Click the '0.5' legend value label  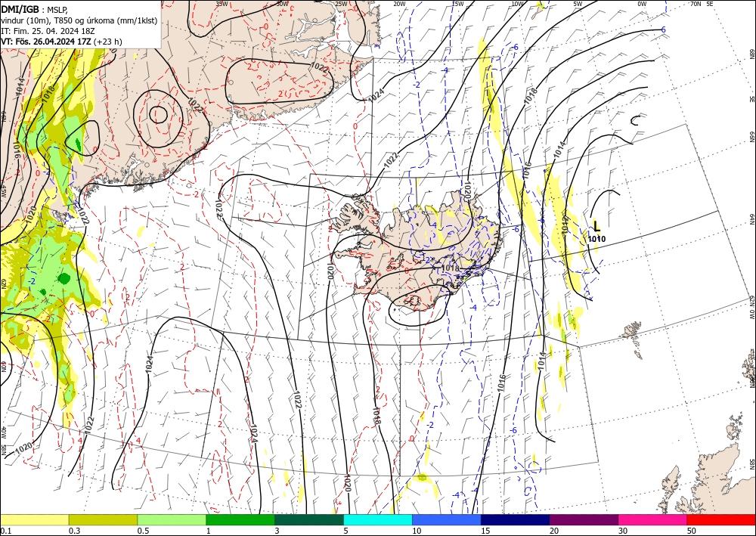[143, 531]
